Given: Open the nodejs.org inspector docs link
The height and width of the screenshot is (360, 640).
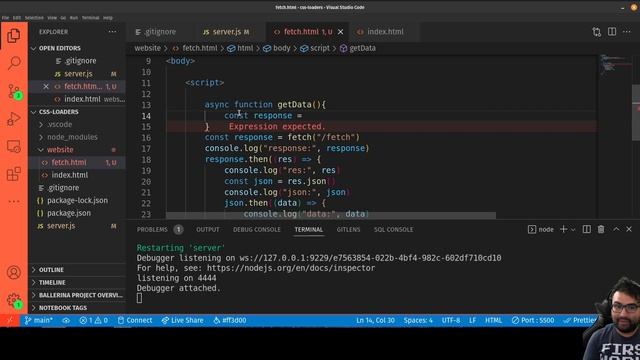Looking at the screenshot, I should tap(291, 268).
